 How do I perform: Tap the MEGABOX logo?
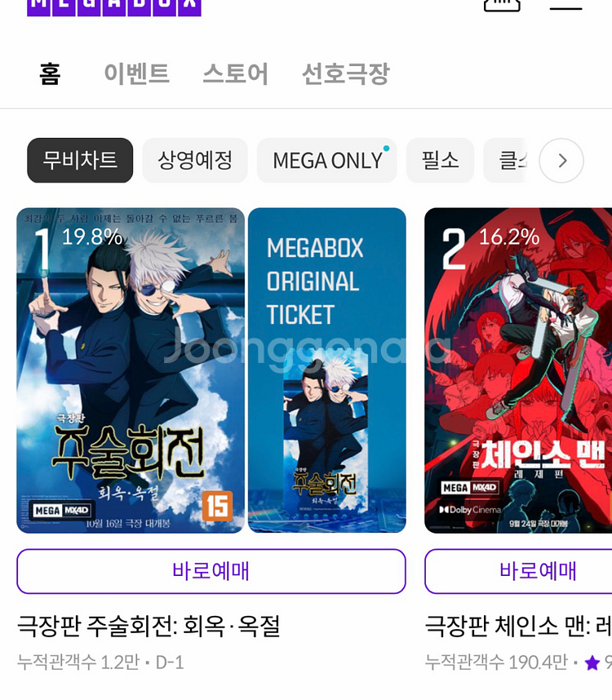click(x=113, y=7)
